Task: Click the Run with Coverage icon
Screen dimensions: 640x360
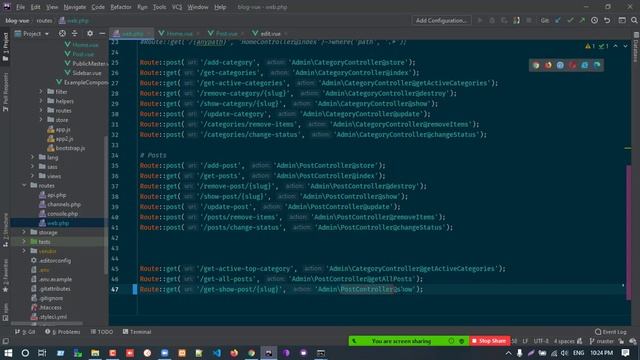Action: (x=504, y=20)
